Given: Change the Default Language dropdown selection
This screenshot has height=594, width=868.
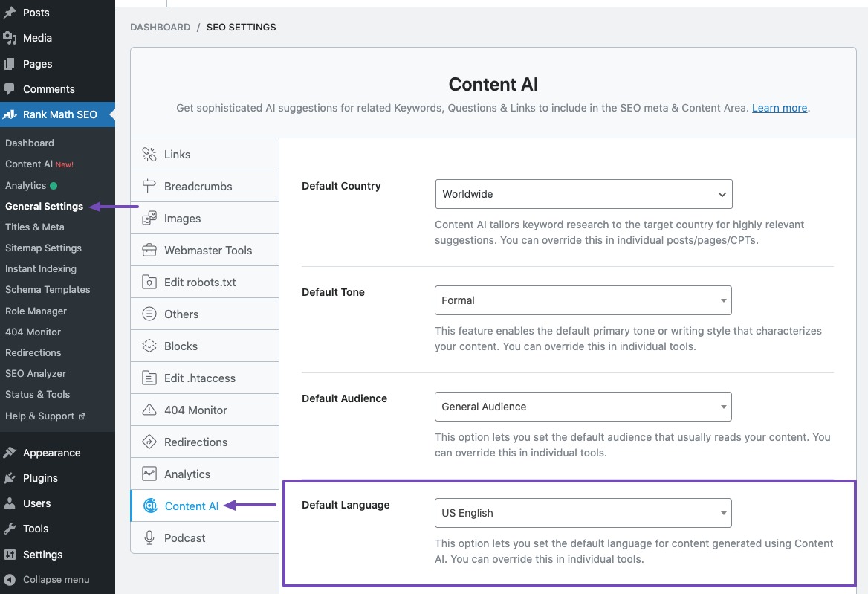Looking at the screenshot, I should coord(583,513).
